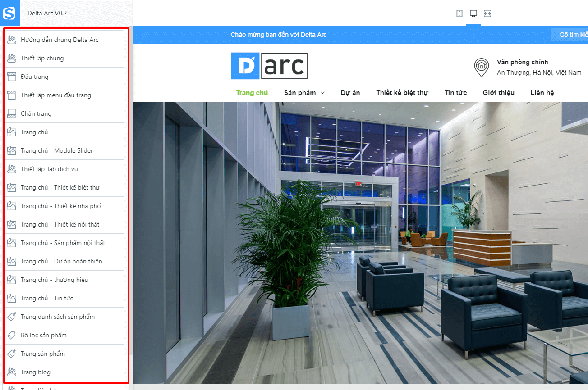
Task: Open Thiết lập Tab dịch vụ row
Action: pos(64,169)
